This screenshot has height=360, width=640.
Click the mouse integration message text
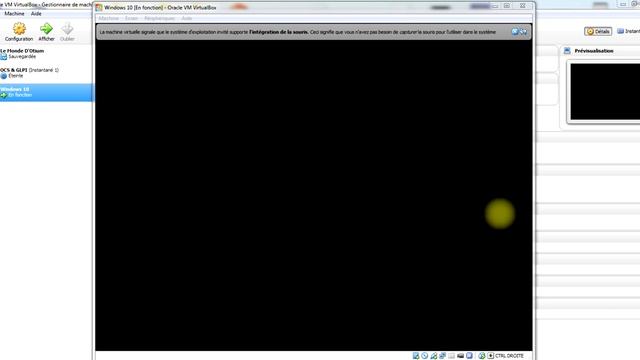pos(298,32)
